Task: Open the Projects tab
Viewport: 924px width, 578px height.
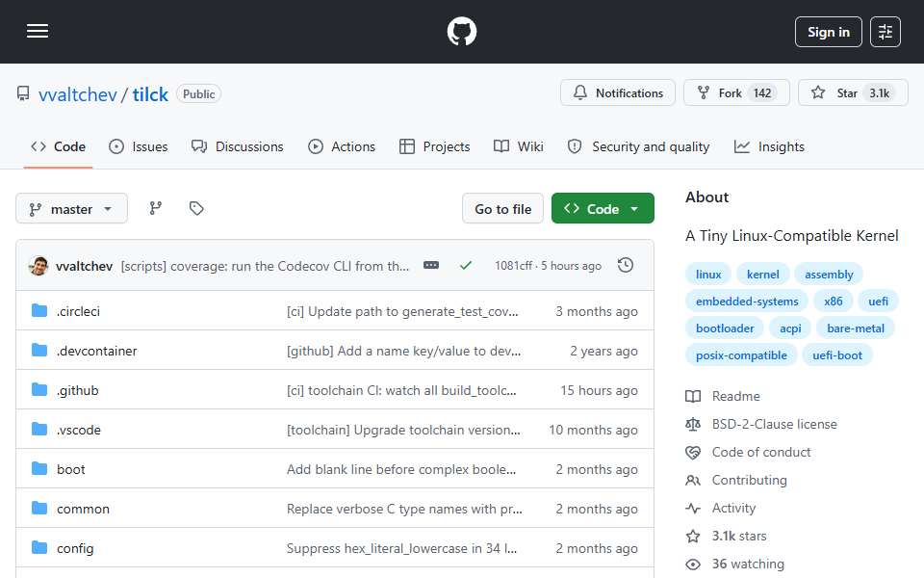Action: point(435,146)
